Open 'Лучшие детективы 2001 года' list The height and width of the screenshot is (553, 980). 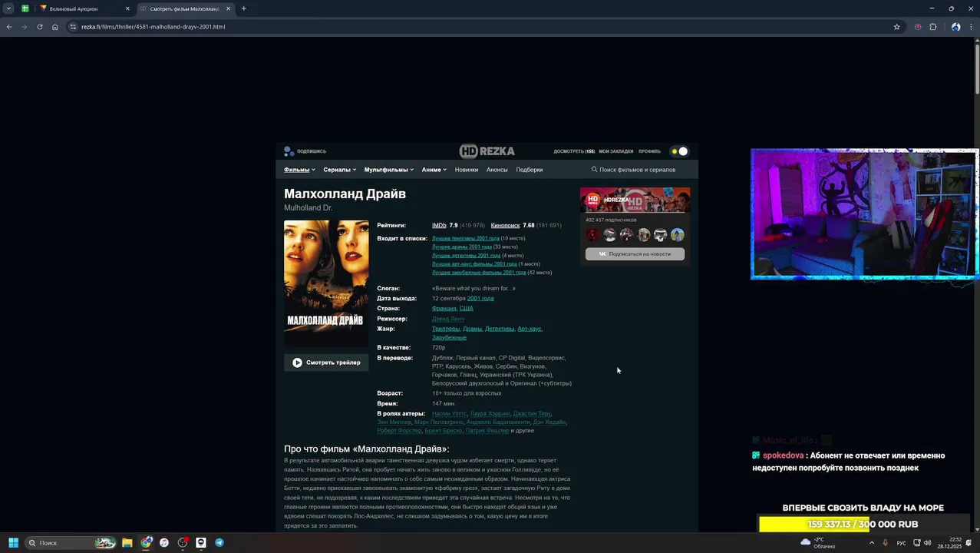466,256
